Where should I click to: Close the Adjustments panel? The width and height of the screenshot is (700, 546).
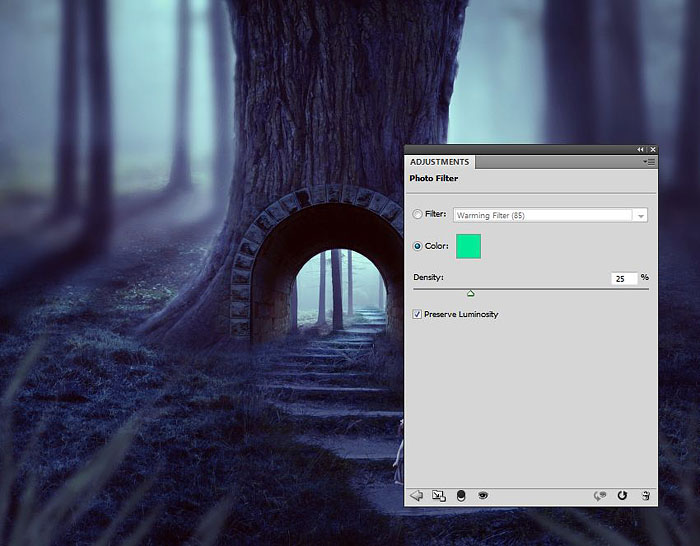pos(652,149)
